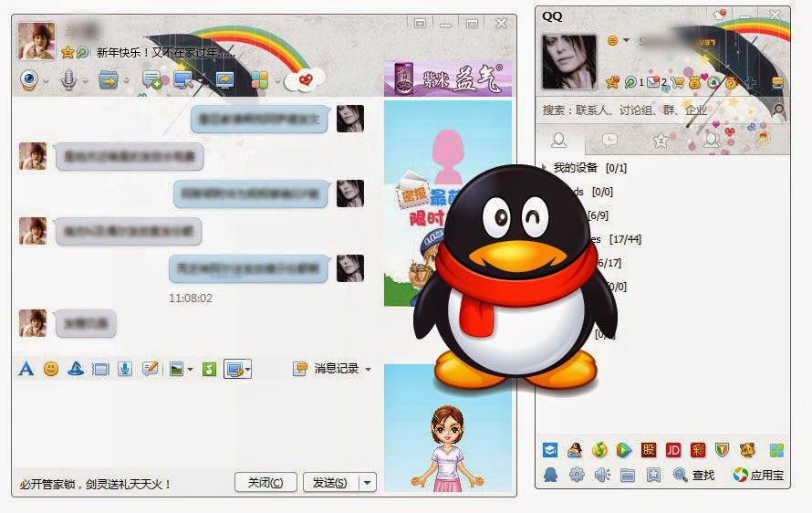Open the Qzone star icon in QQ panel

click(x=612, y=82)
